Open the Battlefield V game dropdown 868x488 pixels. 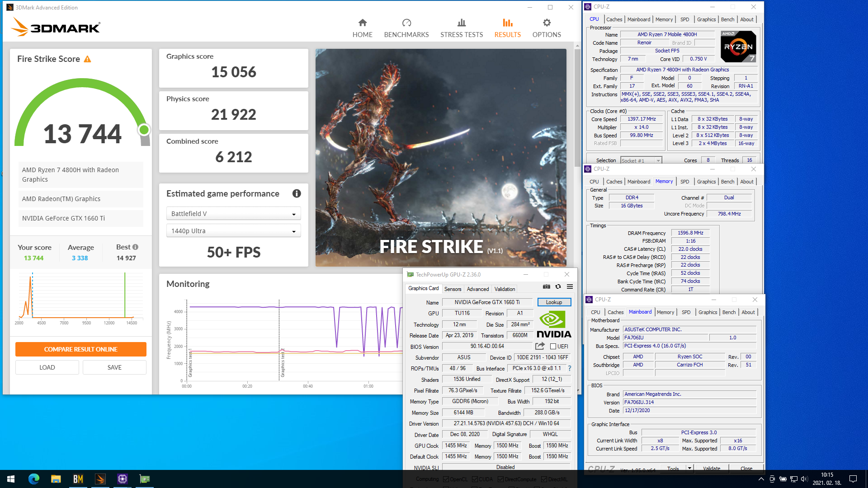[233, 214]
